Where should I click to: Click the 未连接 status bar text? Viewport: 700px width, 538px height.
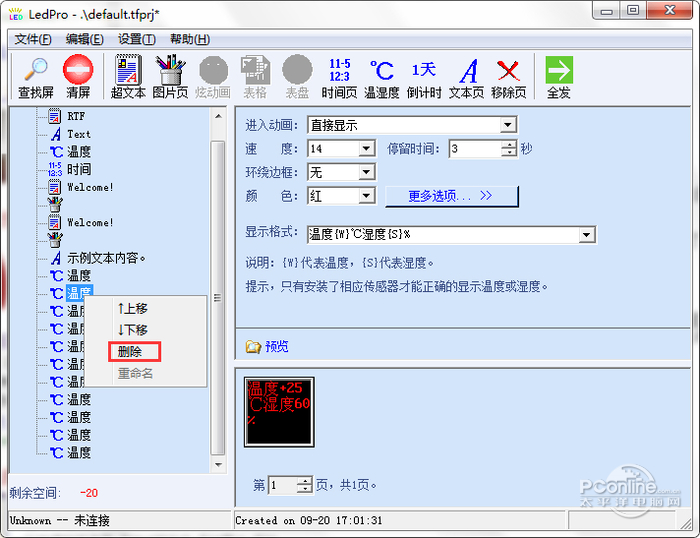[92, 521]
